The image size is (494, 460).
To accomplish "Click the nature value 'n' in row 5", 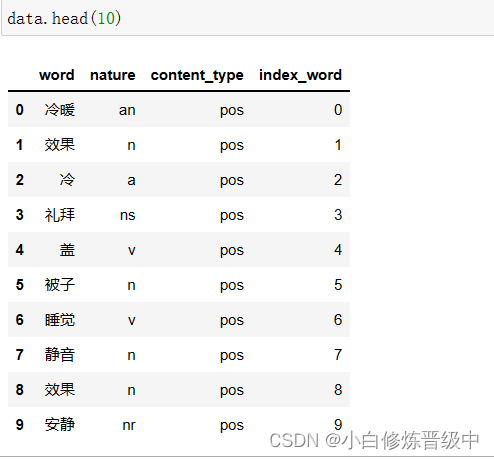I will 131,285.
